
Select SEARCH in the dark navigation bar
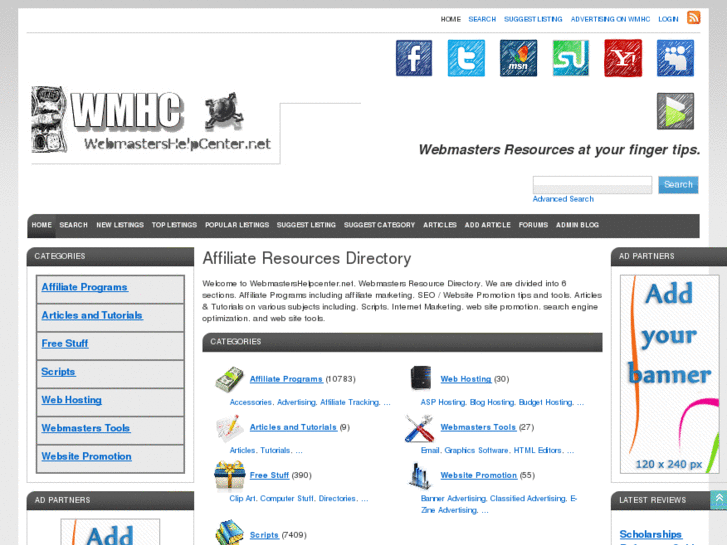[73, 225]
